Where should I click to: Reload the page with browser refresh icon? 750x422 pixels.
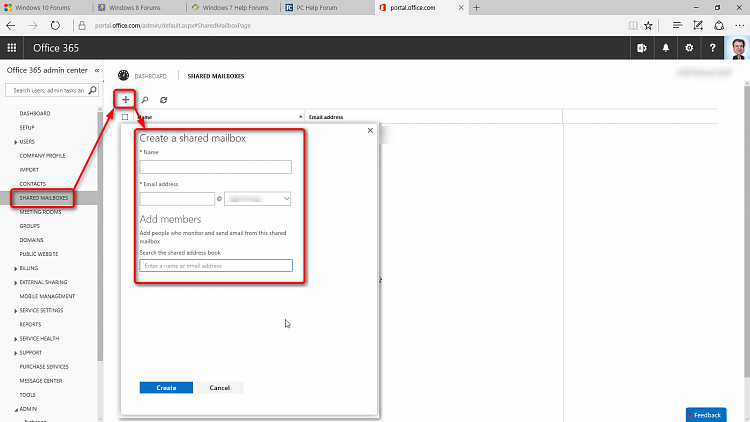[55, 25]
